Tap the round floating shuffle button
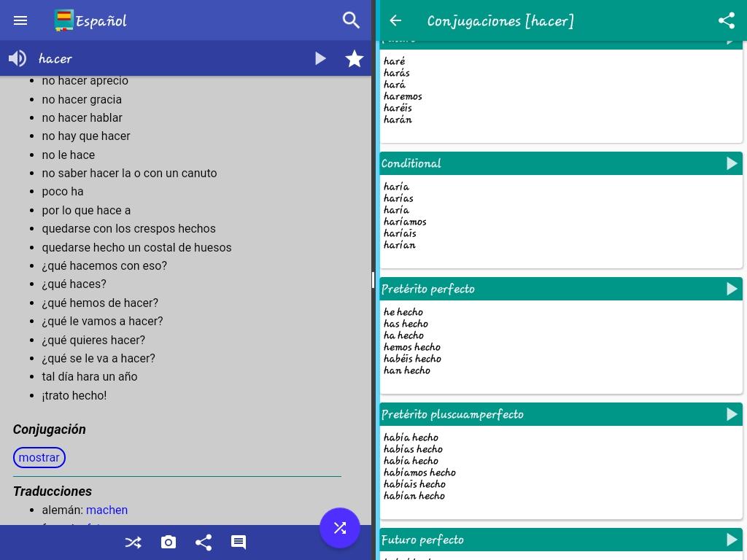This screenshot has width=747, height=560. (340, 528)
